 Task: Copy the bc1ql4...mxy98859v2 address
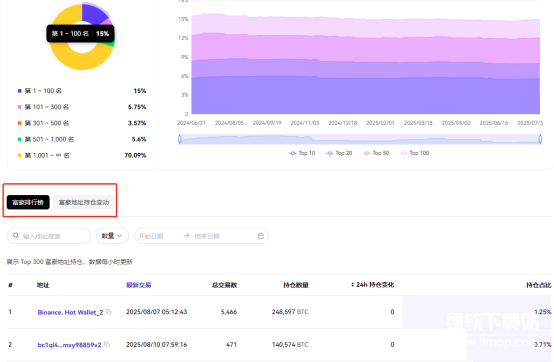[x=107, y=345]
